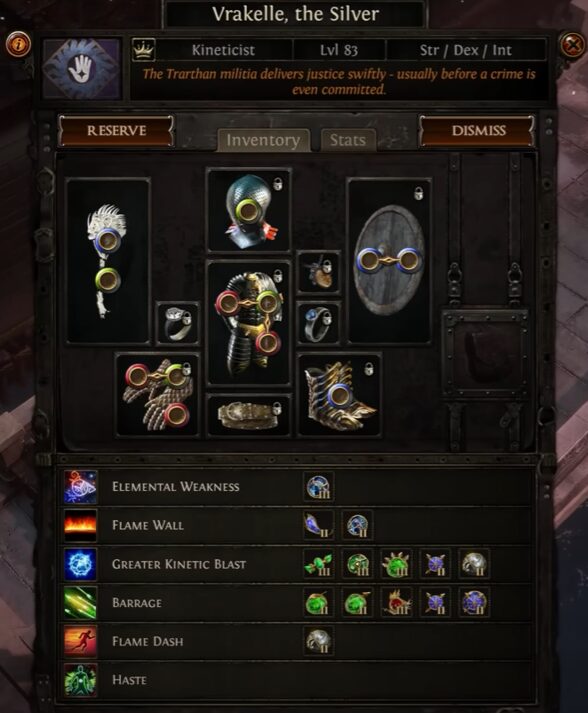The width and height of the screenshot is (588, 713).
Task: Select the blue socket on the wand
Action: pyautogui.click(x=108, y=240)
